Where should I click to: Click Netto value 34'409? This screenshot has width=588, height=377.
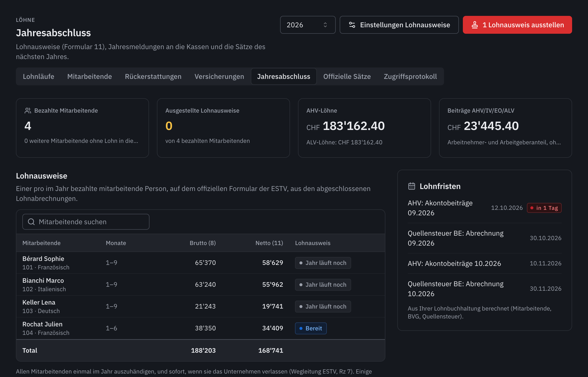point(273,328)
